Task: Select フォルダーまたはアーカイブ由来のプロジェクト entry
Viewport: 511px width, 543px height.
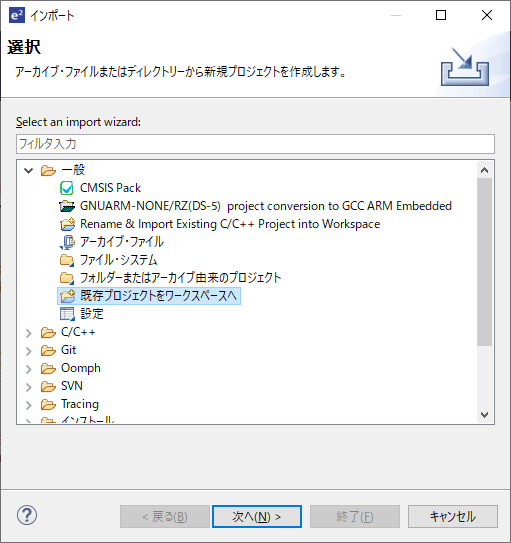Action: point(180,278)
